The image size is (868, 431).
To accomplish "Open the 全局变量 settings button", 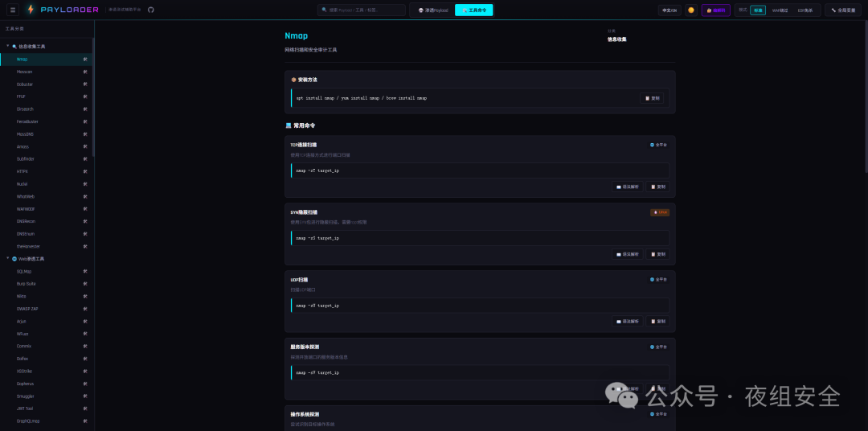I will click(x=842, y=10).
